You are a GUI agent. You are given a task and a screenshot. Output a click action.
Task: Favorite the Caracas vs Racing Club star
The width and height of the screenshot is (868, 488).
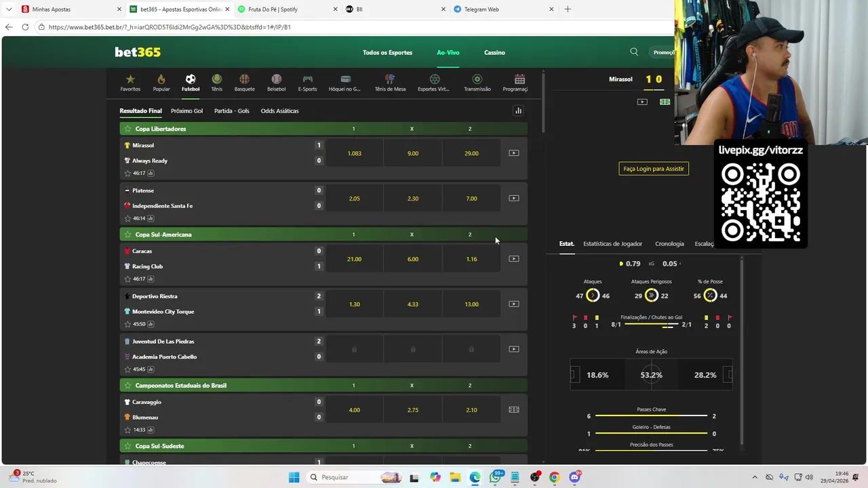coord(127,279)
